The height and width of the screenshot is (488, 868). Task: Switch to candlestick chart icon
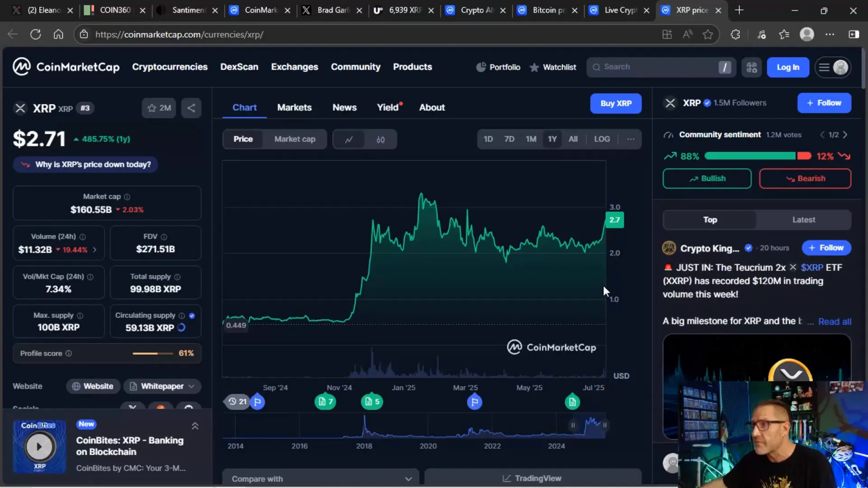(x=381, y=139)
